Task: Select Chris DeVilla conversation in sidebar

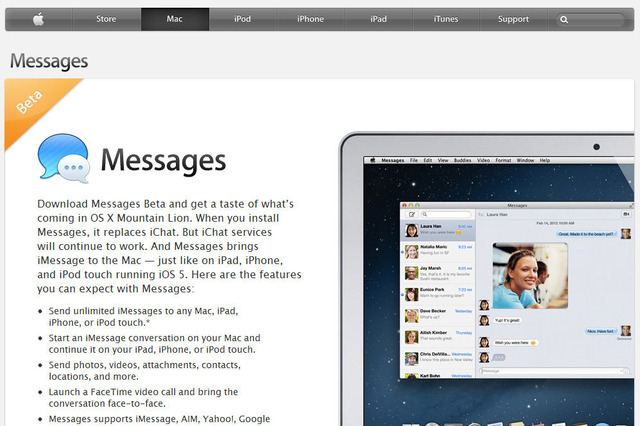Action: coord(438,358)
